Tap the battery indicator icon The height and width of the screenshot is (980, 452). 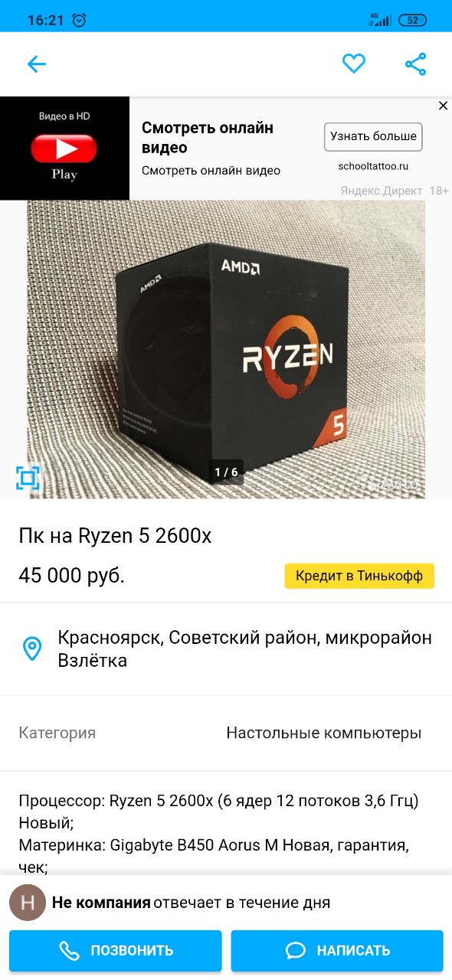(x=412, y=20)
